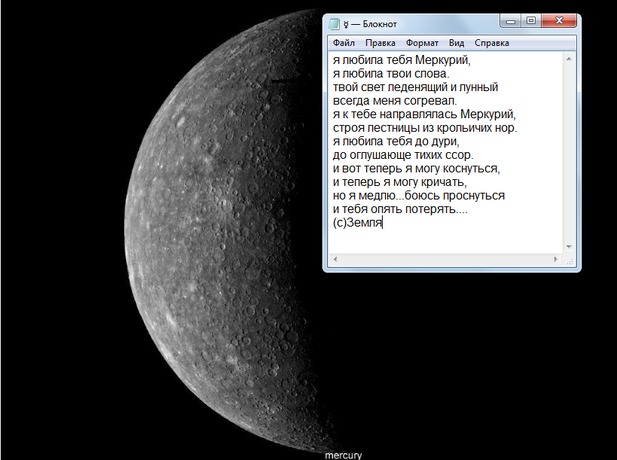The width and height of the screenshot is (617, 460).
Task: Open the Формат menu
Action: click(x=422, y=43)
